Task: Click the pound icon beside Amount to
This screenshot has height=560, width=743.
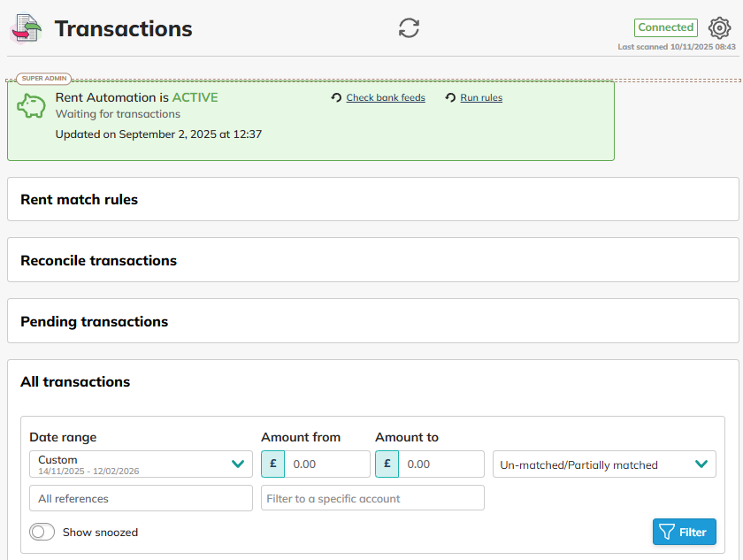Action: click(x=387, y=464)
